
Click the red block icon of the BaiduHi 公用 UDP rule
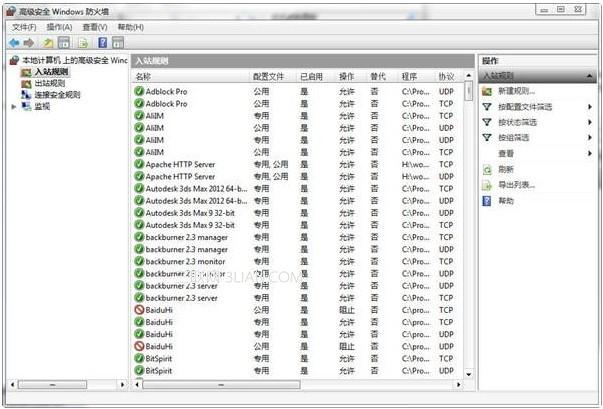pyautogui.click(x=139, y=346)
